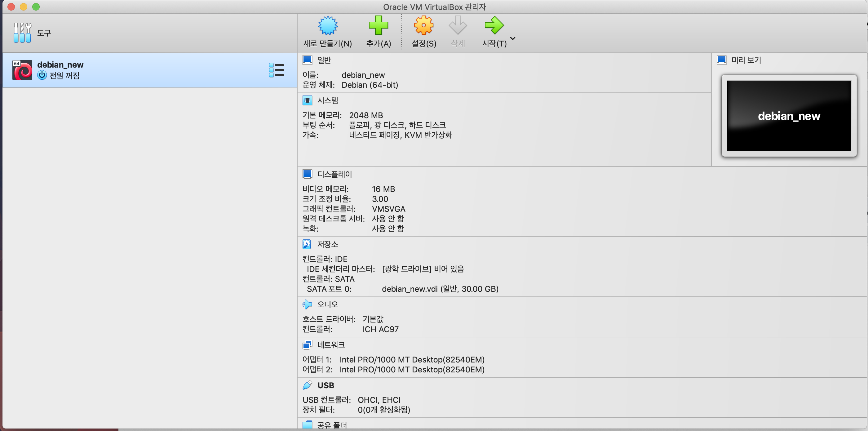The image size is (868, 431).
Task: Click the 저장소 section disk icon
Action: pyautogui.click(x=307, y=244)
